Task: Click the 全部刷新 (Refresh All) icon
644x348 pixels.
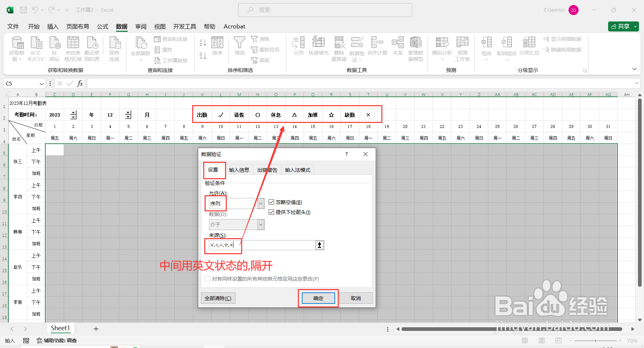Action: pyautogui.click(x=141, y=48)
